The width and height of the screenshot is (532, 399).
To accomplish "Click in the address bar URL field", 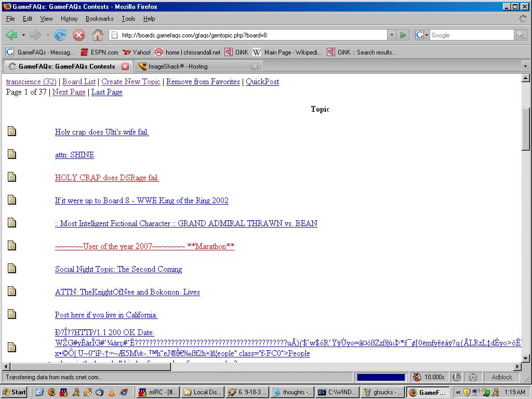I will click(x=249, y=35).
